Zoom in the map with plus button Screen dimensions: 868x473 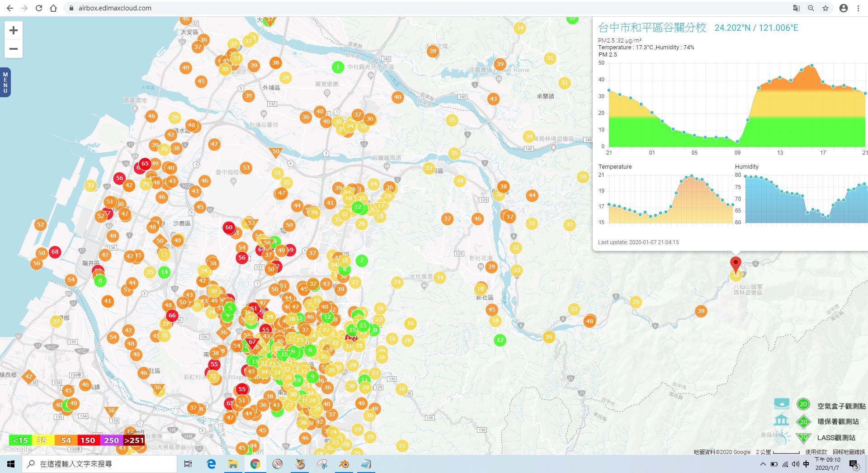14,30
